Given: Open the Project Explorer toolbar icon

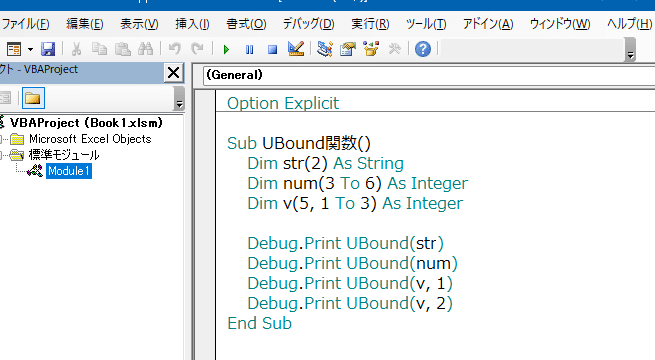Looking at the screenshot, I should click(x=325, y=49).
